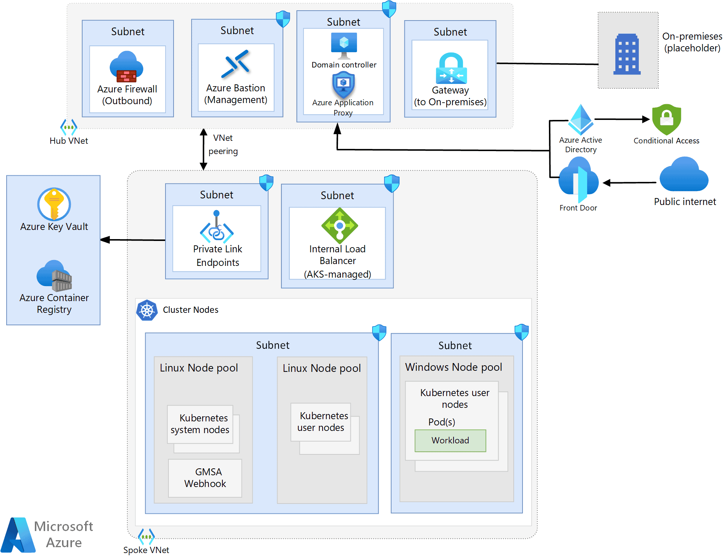Click shield icon on Domain controller subnet

point(389,9)
